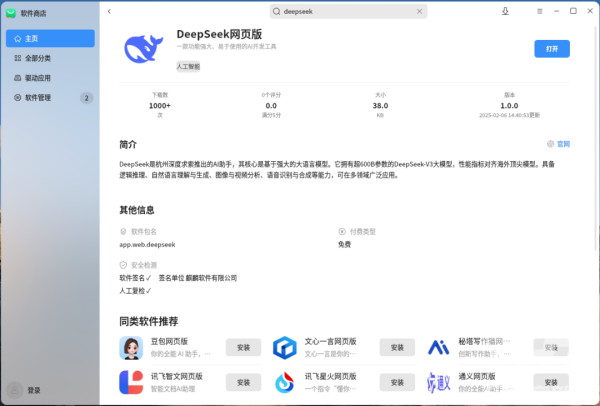Click the DeepSeek whale logo
The image size is (600, 406).
pos(143,49)
